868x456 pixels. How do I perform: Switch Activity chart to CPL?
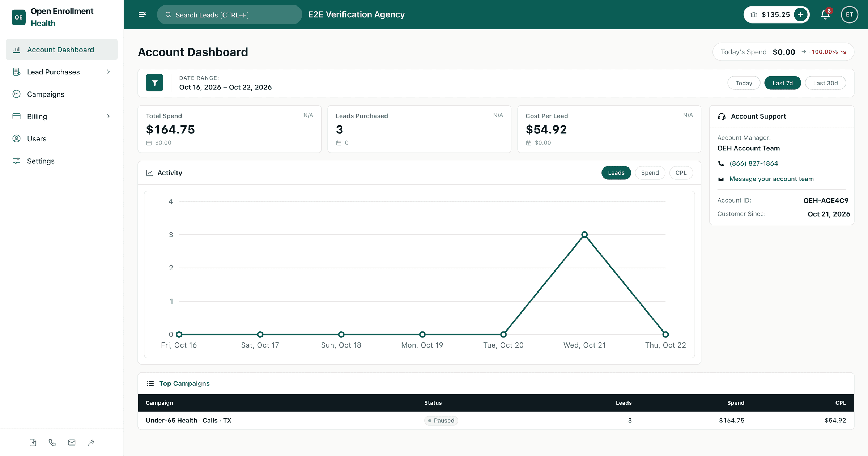[x=681, y=173]
